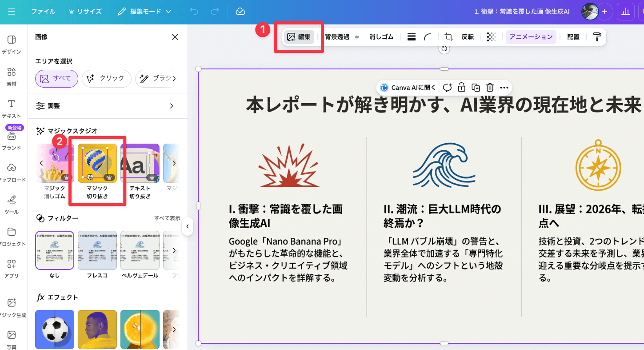Select the Magic Eraser (マジック消しゴム) tool
Image resolution: width=644 pixels, height=350 pixels.
pos(54,163)
